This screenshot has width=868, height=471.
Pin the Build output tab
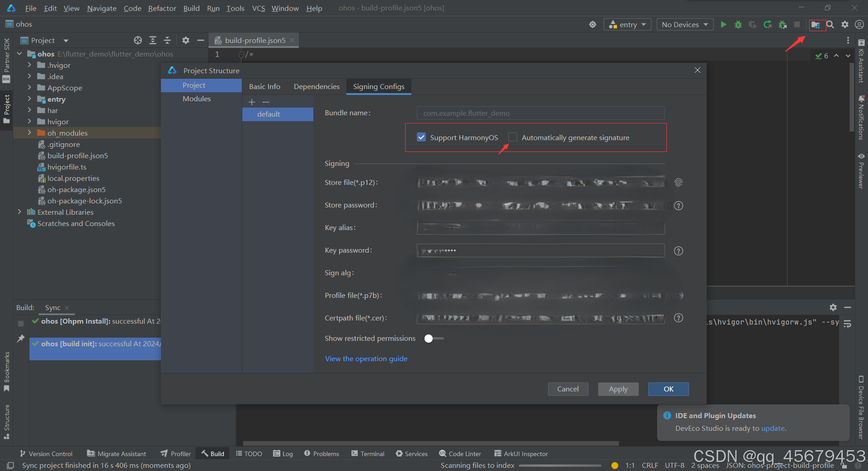click(x=21, y=338)
